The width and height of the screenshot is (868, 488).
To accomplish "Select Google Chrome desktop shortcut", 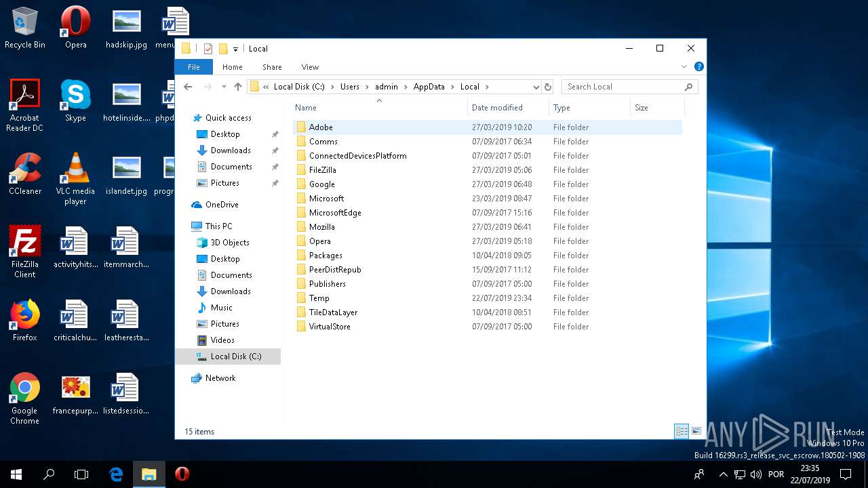I will click(25, 399).
